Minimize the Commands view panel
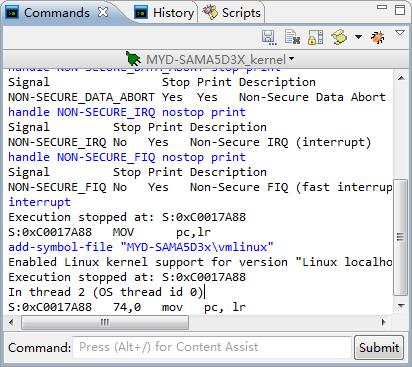 tap(382, 7)
